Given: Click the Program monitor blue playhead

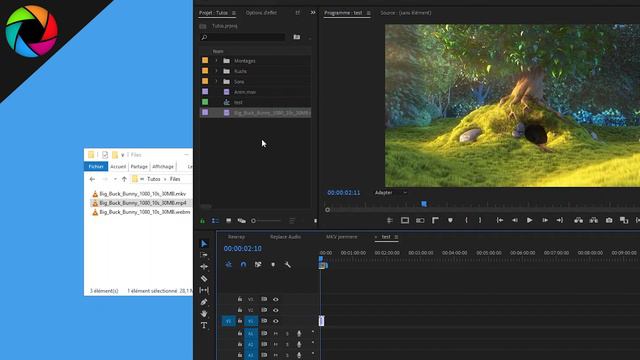Looking at the screenshot, I should click(x=424, y=203).
